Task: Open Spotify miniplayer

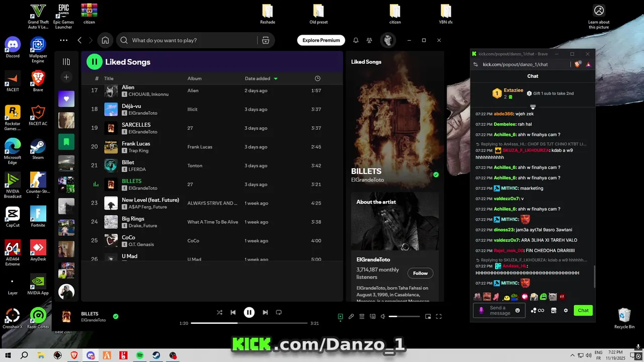Action: 428,316
